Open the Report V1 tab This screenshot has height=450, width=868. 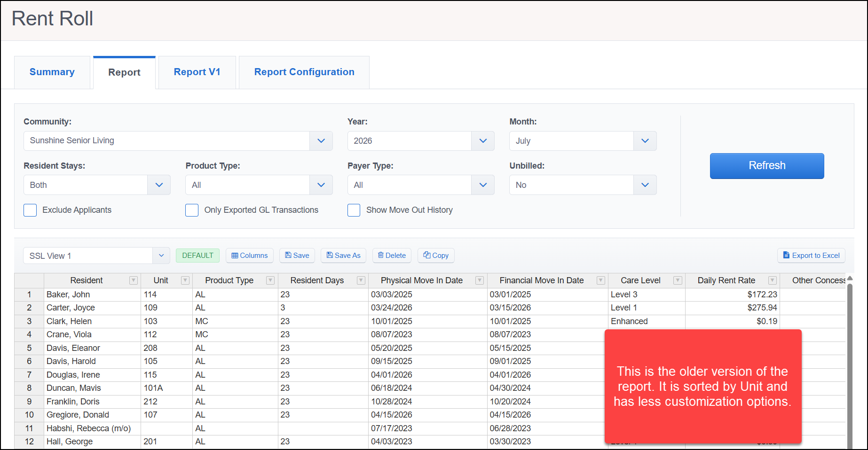[197, 72]
